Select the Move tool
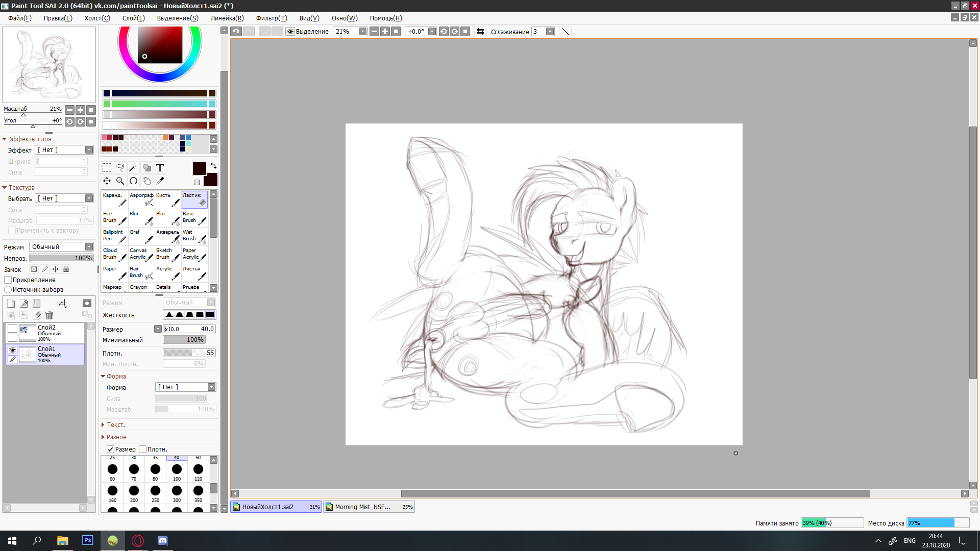The image size is (980, 551). (x=107, y=181)
